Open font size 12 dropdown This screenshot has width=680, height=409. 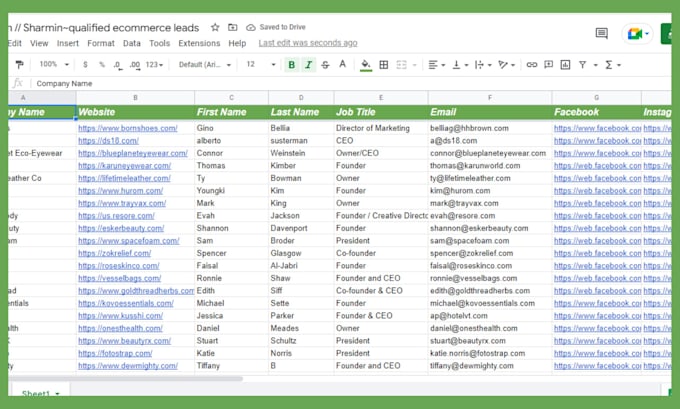pyautogui.click(x=261, y=64)
